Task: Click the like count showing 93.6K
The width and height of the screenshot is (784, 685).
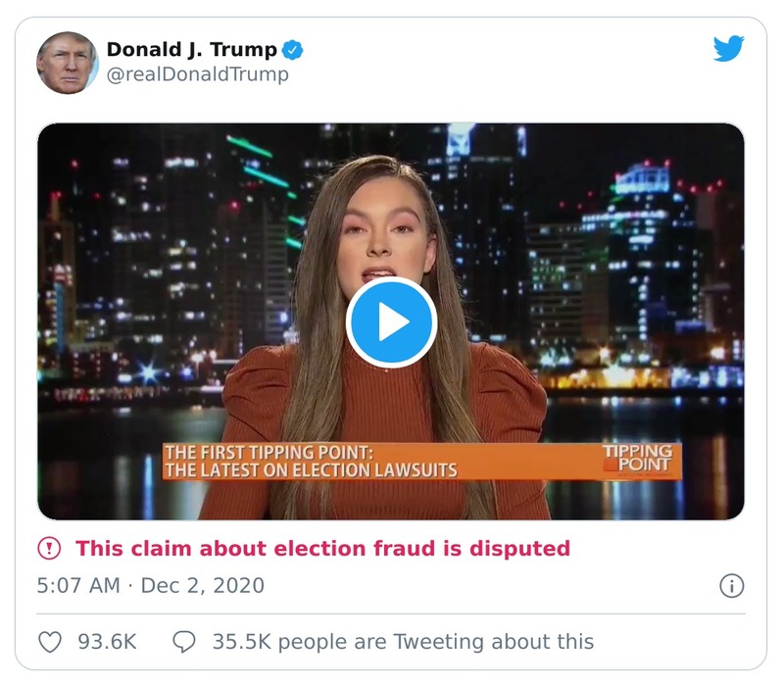Action: 105,639
